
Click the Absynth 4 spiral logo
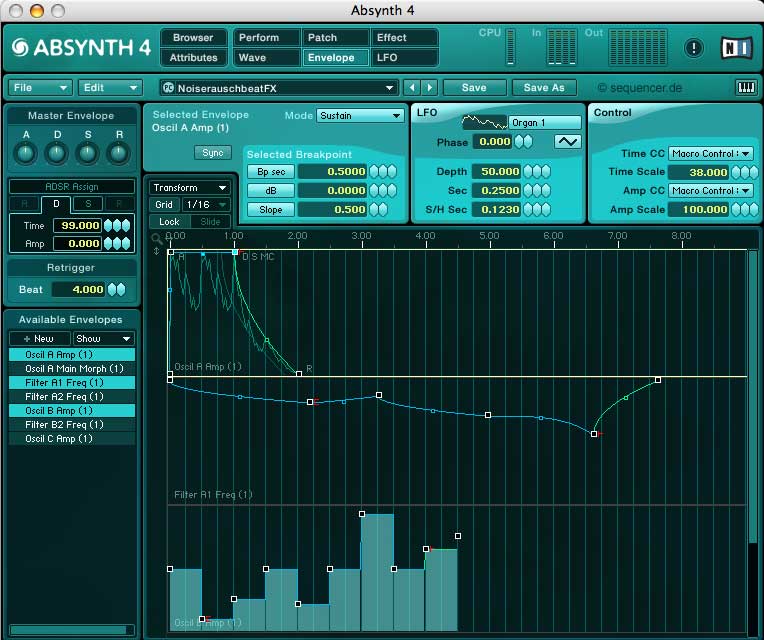pos(20,47)
